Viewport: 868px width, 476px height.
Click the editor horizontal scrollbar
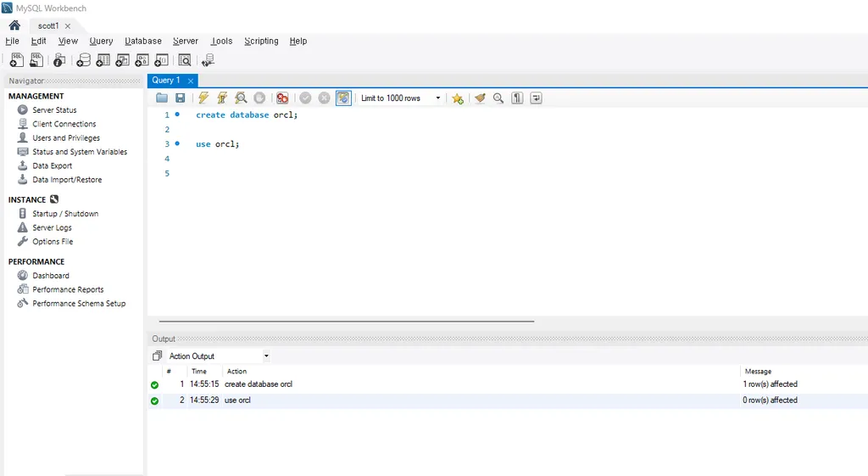pyautogui.click(x=347, y=321)
